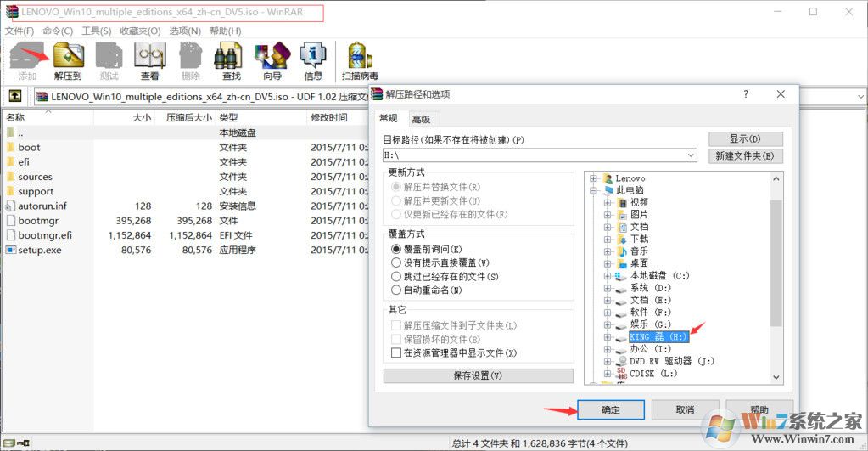Expand the KING_磊 (H:) tree node
868x451 pixels.
coord(608,337)
